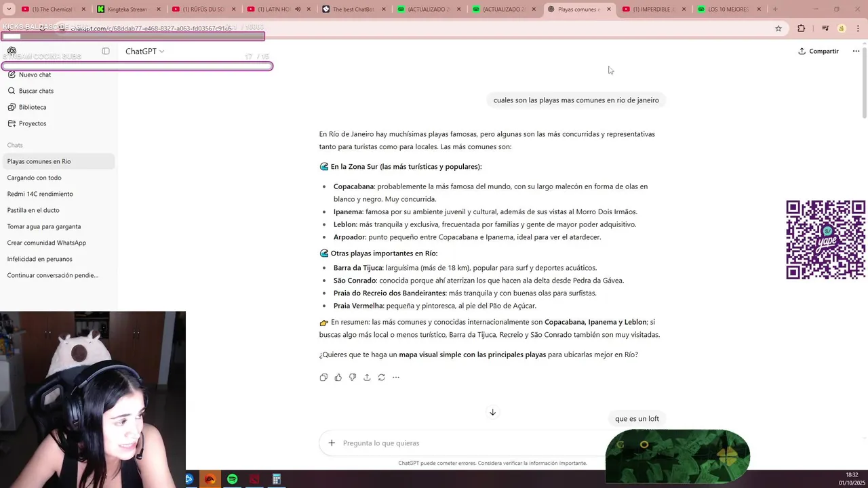
Task: Bookmark page with the star icon
Action: 778,28
